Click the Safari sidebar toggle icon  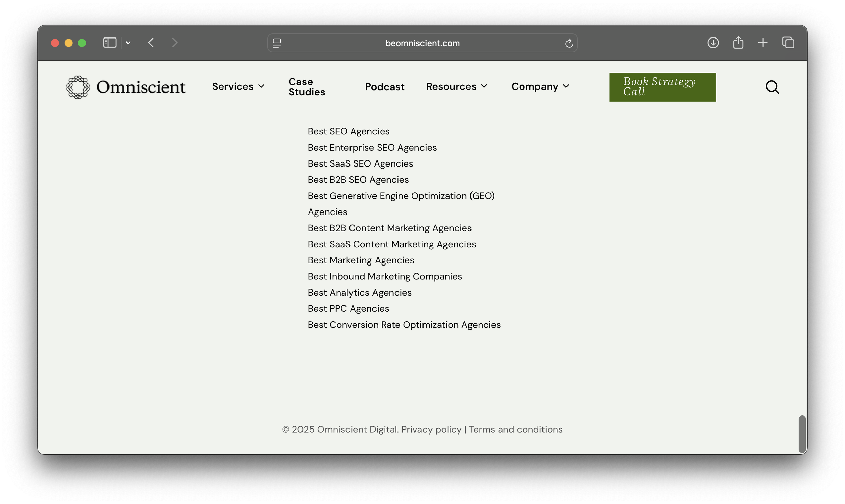click(x=110, y=43)
